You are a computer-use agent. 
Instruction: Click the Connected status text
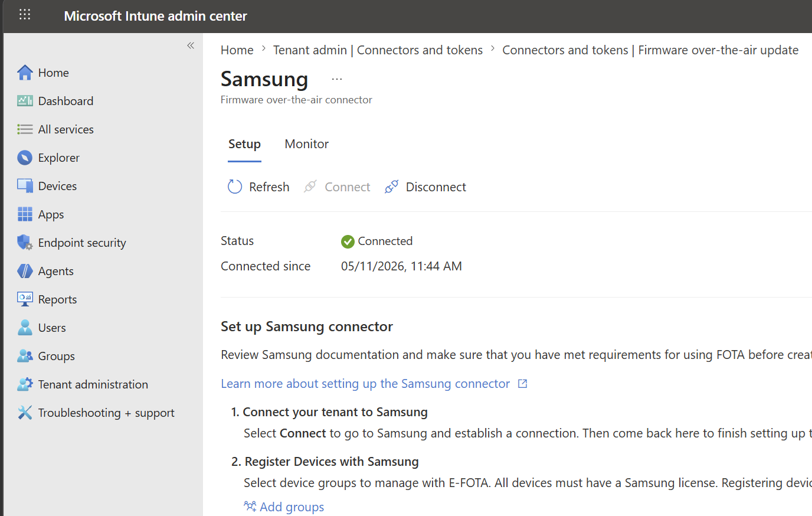pos(385,241)
